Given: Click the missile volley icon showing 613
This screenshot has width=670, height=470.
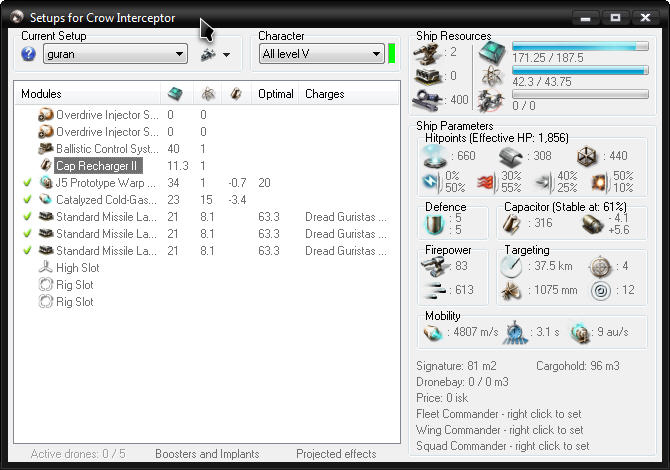Looking at the screenshot, I should pyautogui.click(x=435, y=290).
